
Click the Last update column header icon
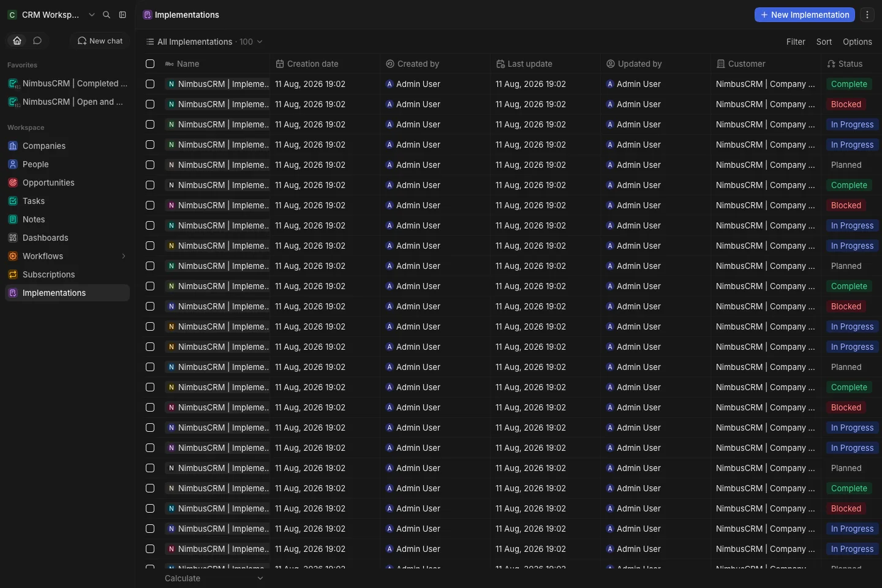500,64
